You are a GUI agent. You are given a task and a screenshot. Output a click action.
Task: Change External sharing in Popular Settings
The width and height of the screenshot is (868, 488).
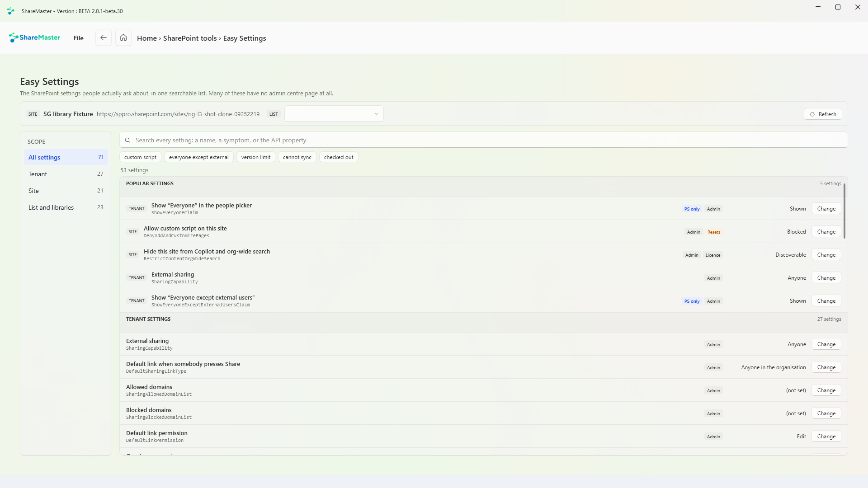pos(826,278)
